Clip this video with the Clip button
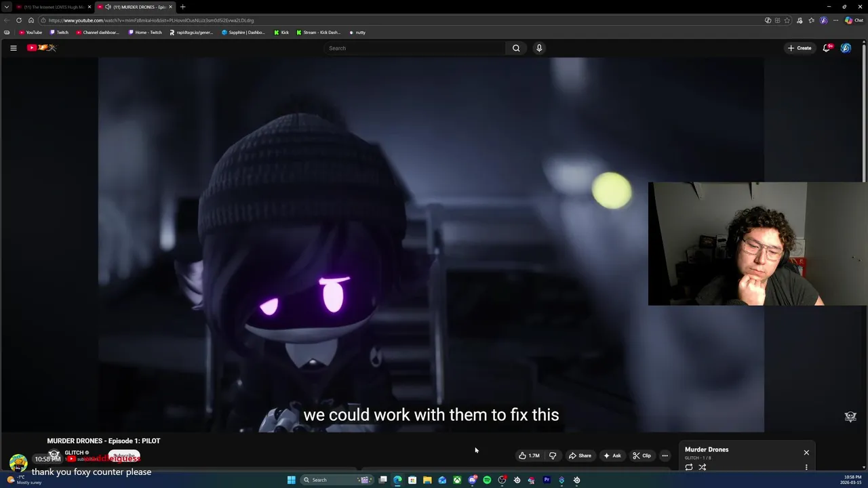The image size is (868, 488). click(642, 455)
